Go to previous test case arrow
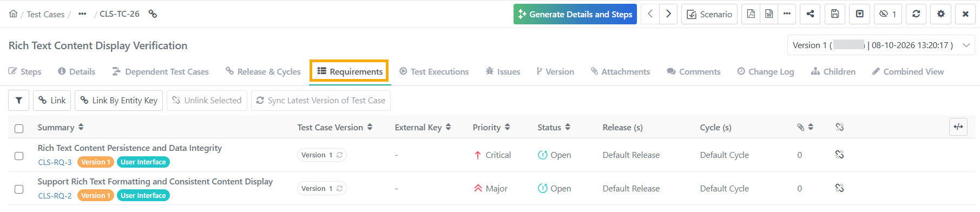This screenshot has height=212, width=980. [x=650, y=14]
